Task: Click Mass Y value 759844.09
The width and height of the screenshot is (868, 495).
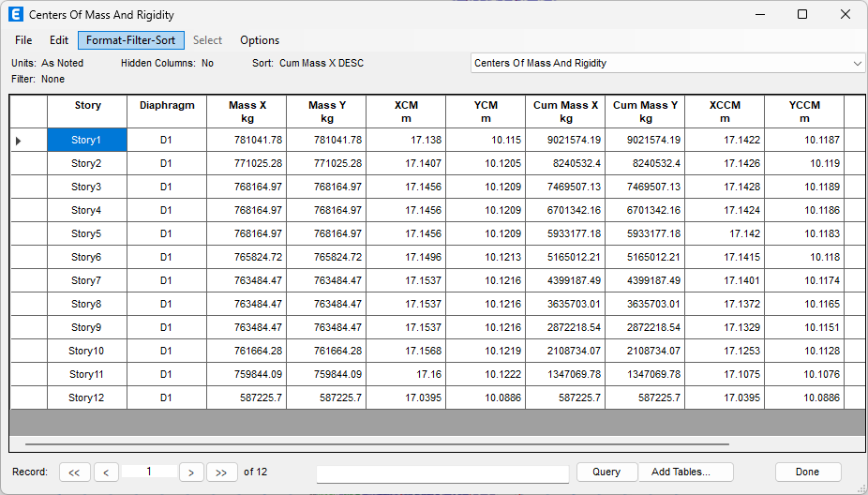Action: [x=326, y=374]
